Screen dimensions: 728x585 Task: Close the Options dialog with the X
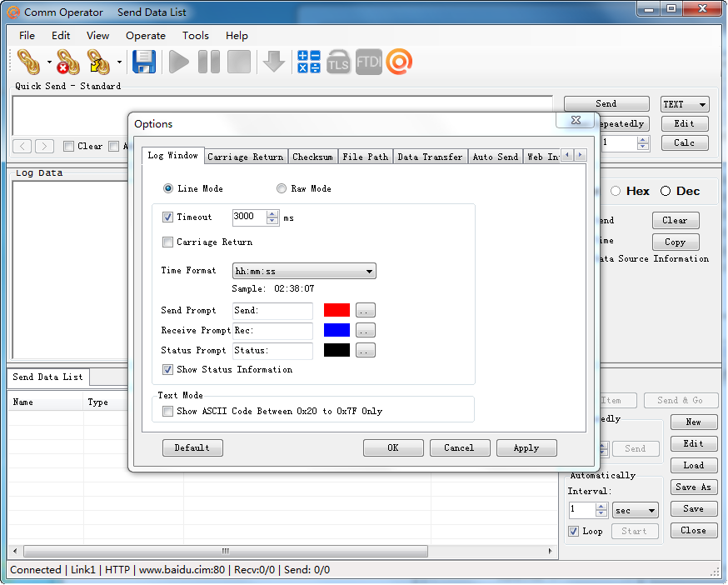click(576, 120)
